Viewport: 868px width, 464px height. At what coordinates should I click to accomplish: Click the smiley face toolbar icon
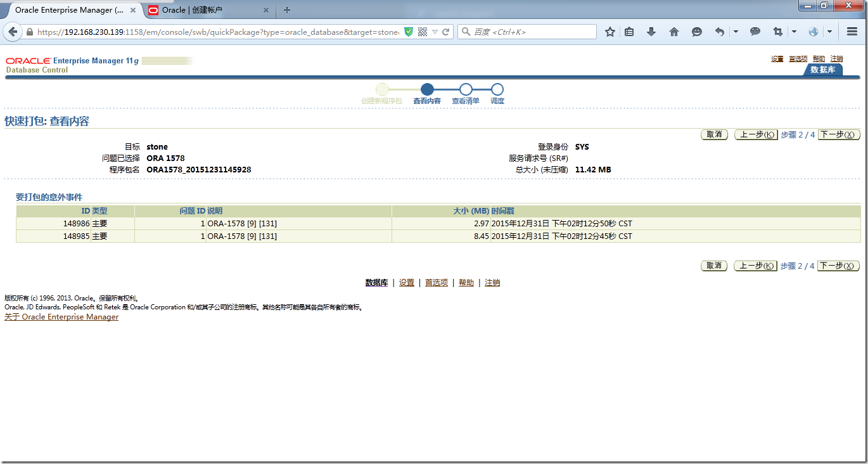(697, 32)
